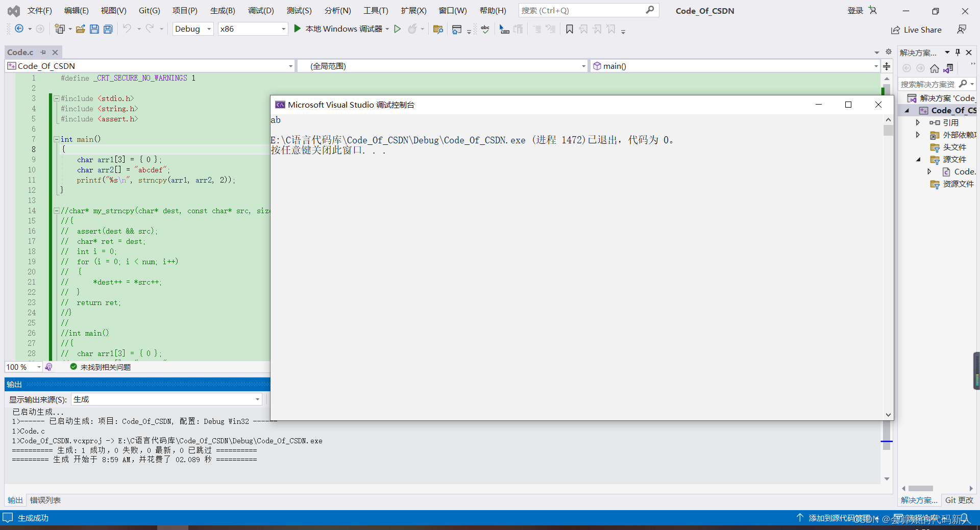The height and width of the screenshot is (530, 980).
Task: Collapse the main function at line 7
Action: click(57, 139)
